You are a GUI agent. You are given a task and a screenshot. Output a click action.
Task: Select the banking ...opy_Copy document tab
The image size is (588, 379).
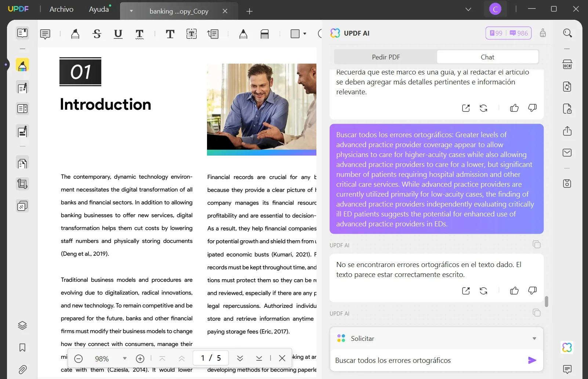[x=179, y=11]
